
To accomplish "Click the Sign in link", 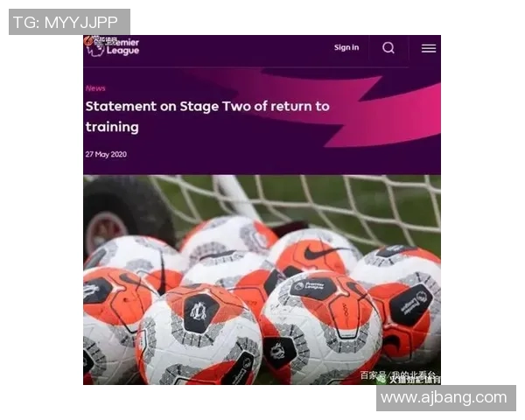I will 346,47.
